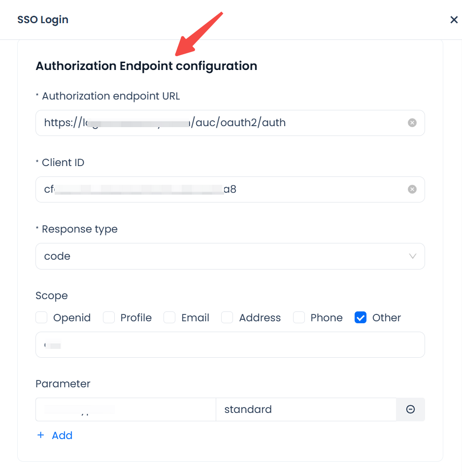Screen dimensions: 462x476
Task: Focus the Authorization endpoint URL input
Action: (x=222, y=123)
